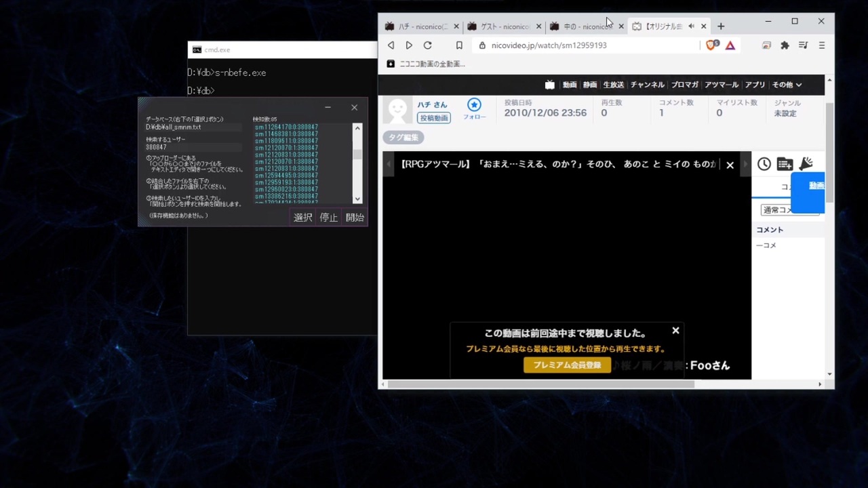
Task: Bookmark this page with the bookmark icon
Action: (459, 45)
